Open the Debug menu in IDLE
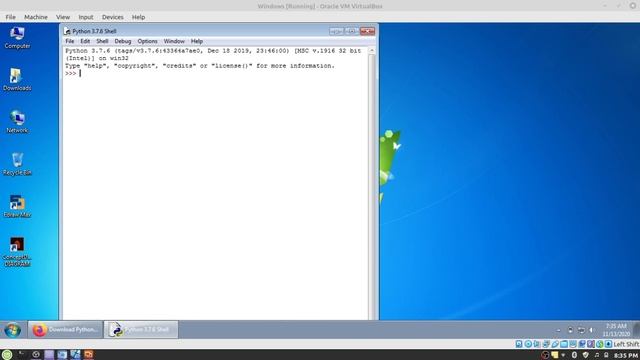The height and width of the screenshot is (360, 640). (x=122, y=41)
